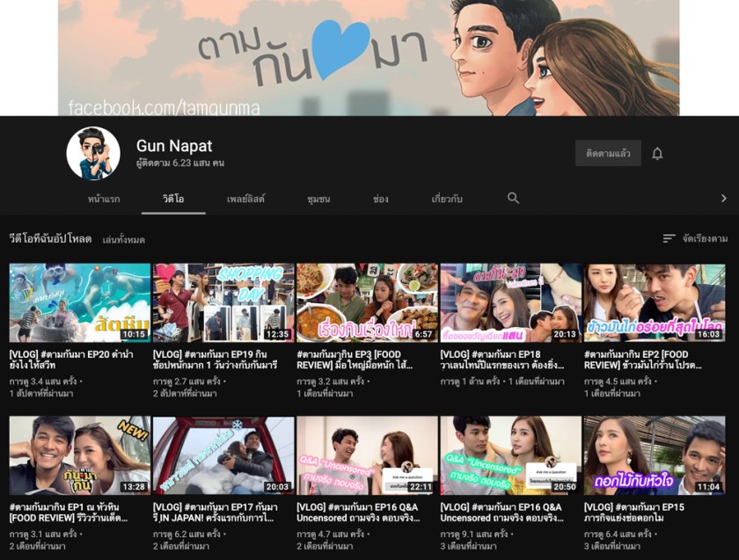Open the EP17 Japan vlog title link
The image size is (739, 560).
point(223,513)
